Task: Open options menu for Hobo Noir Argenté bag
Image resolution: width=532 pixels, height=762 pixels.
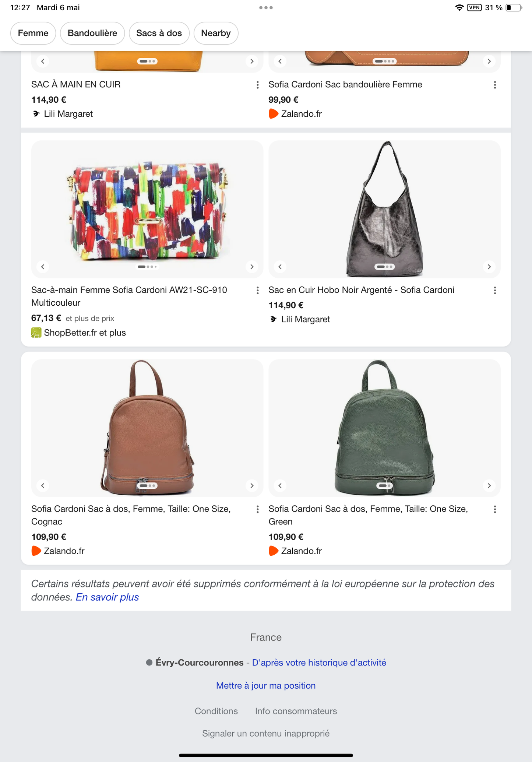Action: (x=494, y=291)
